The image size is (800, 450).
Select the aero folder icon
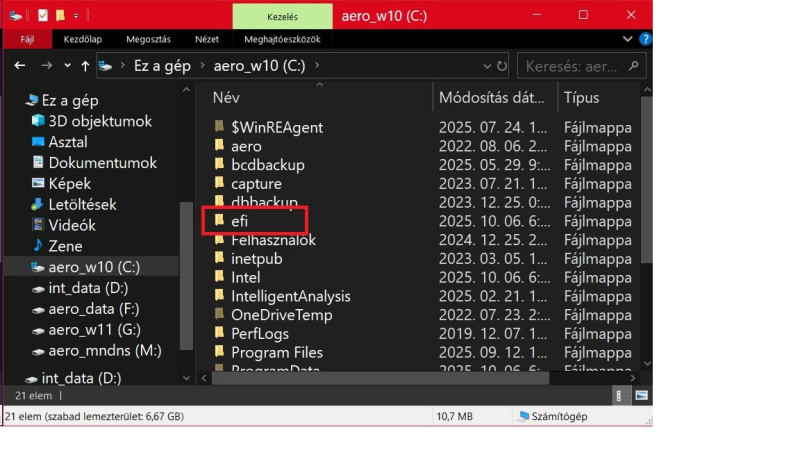point(219,145)
